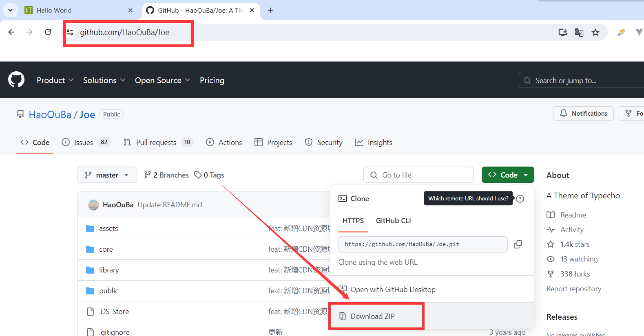Reload the page with refresh icon
The image size is (644, 336).
(48, 32)
